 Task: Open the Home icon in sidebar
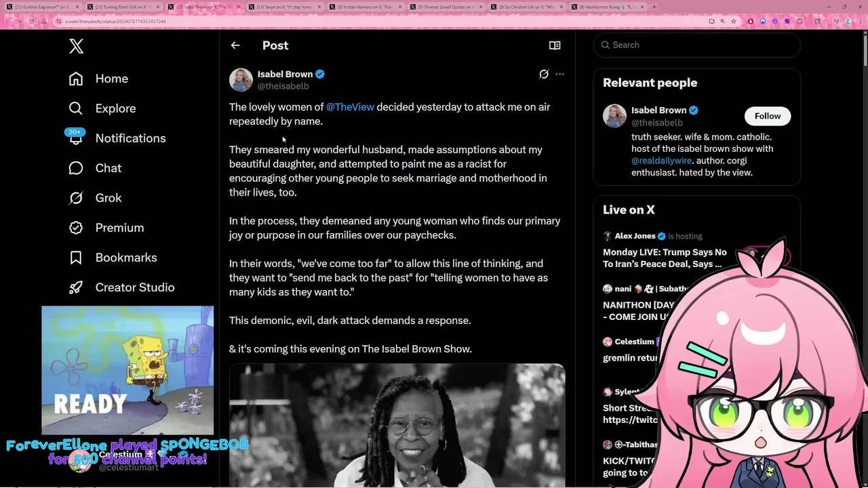[76, 79]
